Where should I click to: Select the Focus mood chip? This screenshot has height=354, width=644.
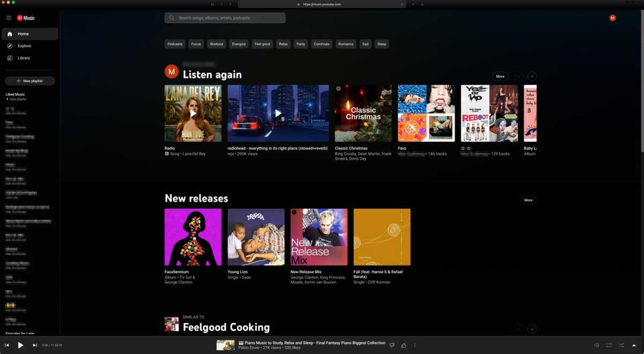(x=196, y=44)
